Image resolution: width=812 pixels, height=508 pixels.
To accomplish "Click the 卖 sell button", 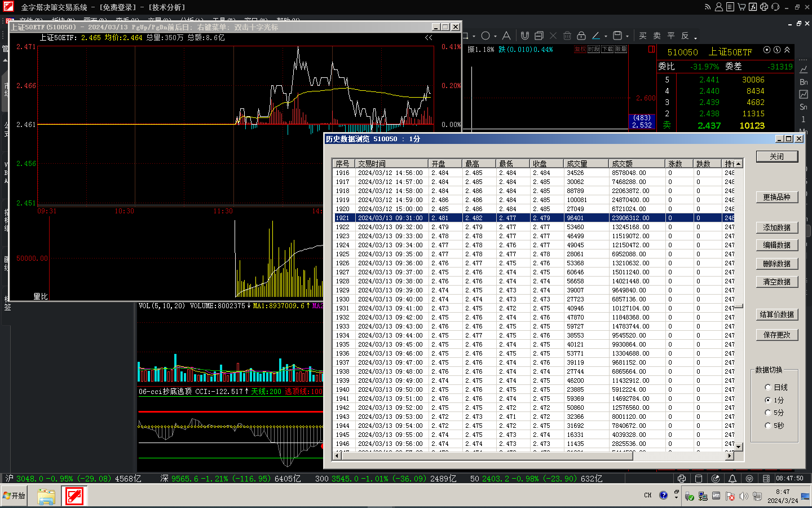I will click(657, 36).
